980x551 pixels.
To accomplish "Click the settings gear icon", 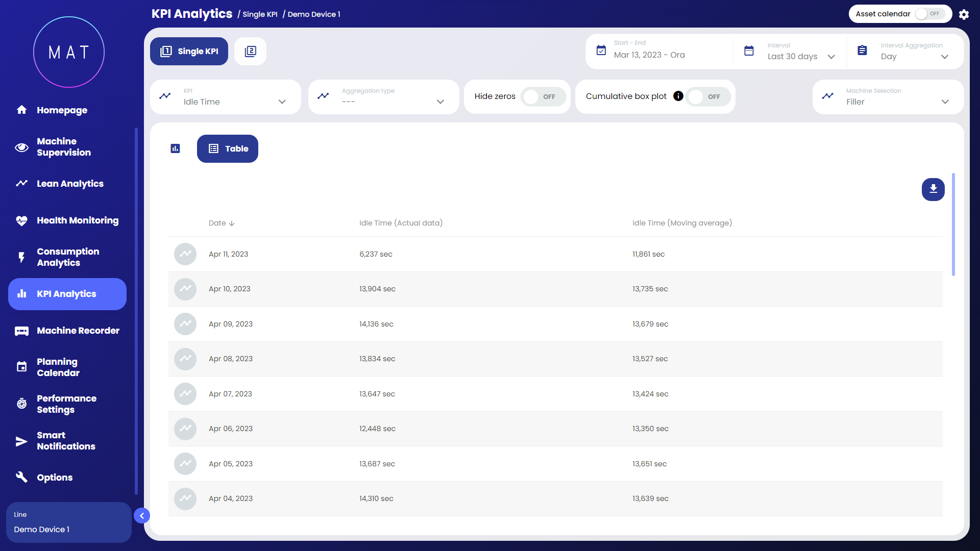I will (964, 14).
